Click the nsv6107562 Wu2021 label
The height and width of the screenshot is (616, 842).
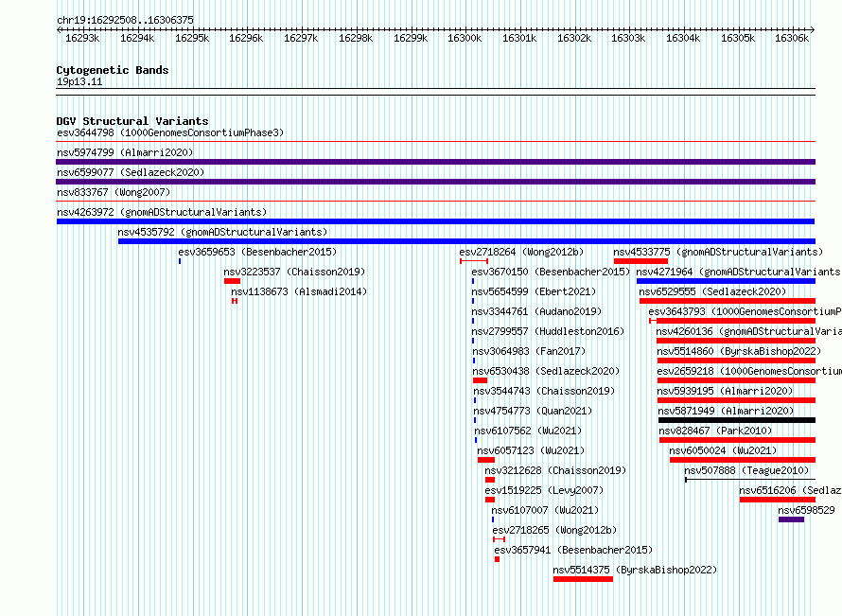[x=528, y=431]
